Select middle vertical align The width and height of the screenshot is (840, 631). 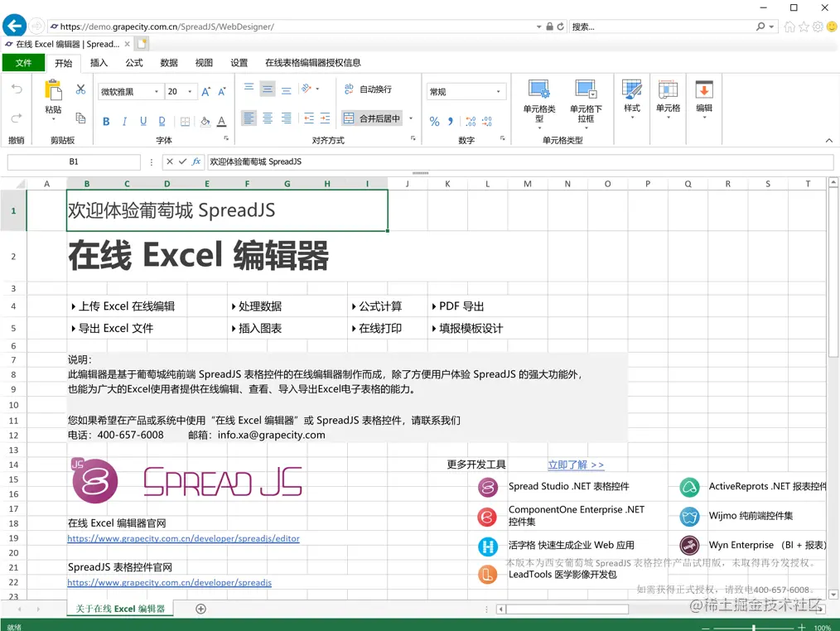click(268, 89)
